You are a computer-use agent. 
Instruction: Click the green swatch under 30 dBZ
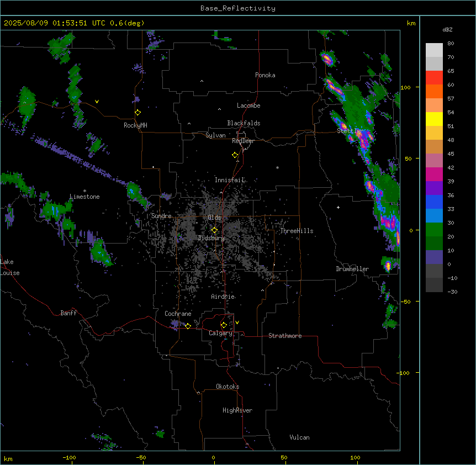434,230
